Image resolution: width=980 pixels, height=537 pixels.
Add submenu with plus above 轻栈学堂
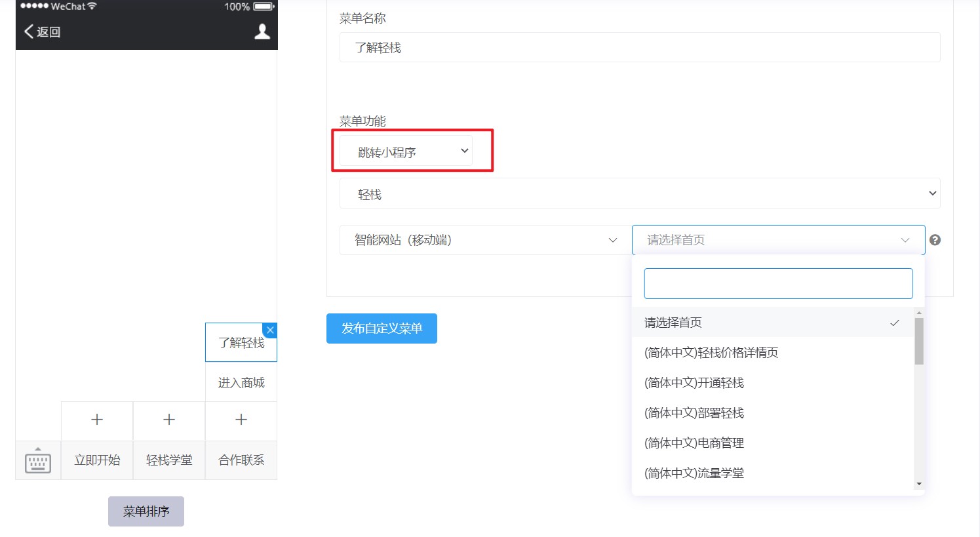169,420
